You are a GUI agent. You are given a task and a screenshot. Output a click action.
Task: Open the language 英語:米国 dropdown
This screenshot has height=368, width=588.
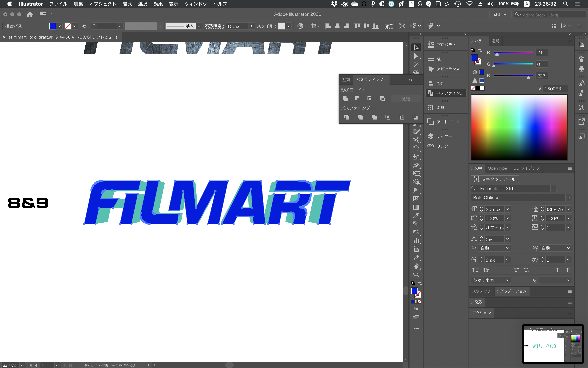(491, 280)
